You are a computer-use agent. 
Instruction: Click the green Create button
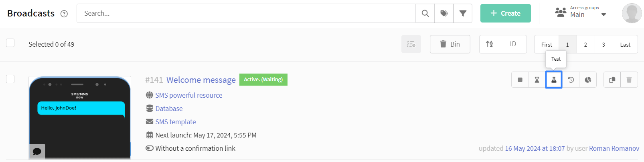pyautogui.click(x=506, y=13)
